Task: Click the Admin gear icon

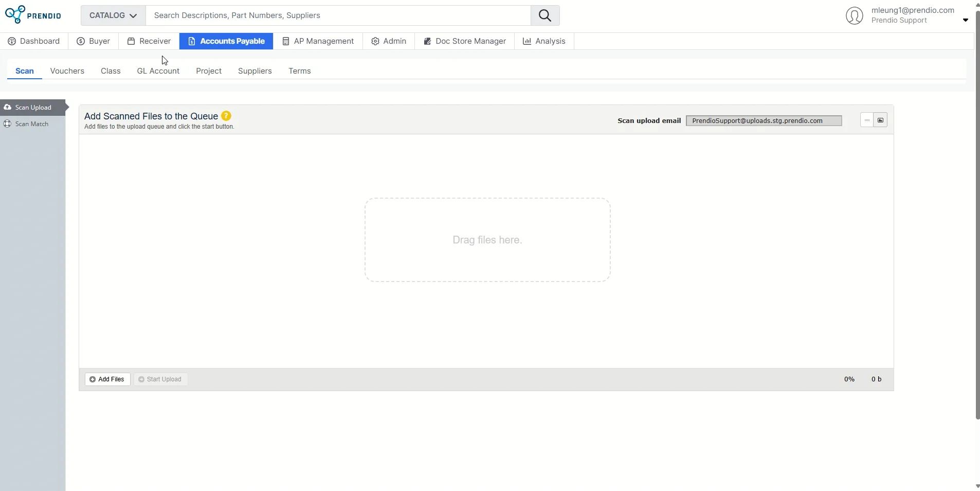Action: click(x=376, y=41)
